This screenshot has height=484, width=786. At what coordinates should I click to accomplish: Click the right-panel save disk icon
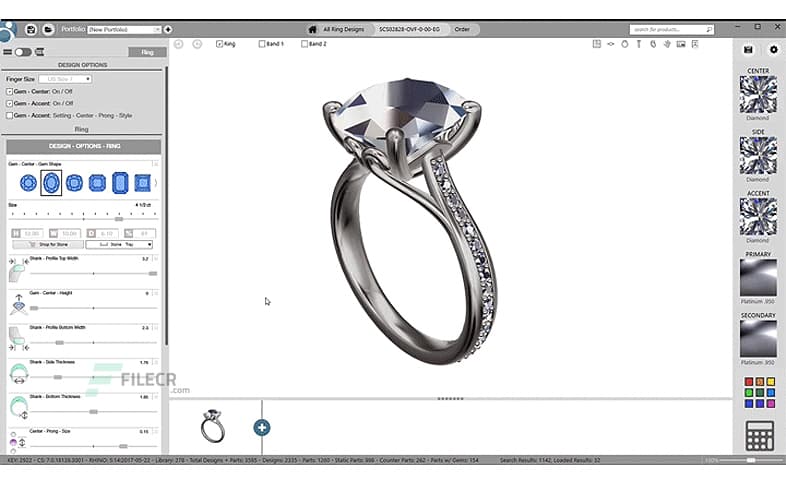click(x=748, y=50)
